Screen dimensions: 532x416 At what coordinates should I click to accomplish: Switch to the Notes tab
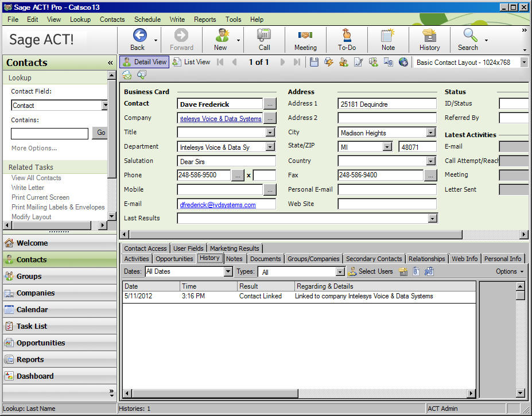[x=234, y=259]
